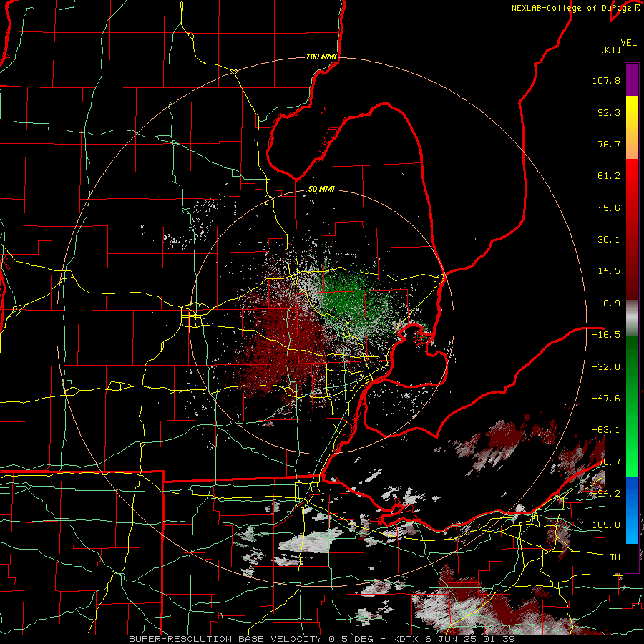The image size is (644, 644).
Task: Click the [KT] units label
Action: pyautogui.click(x=610, y=49)
